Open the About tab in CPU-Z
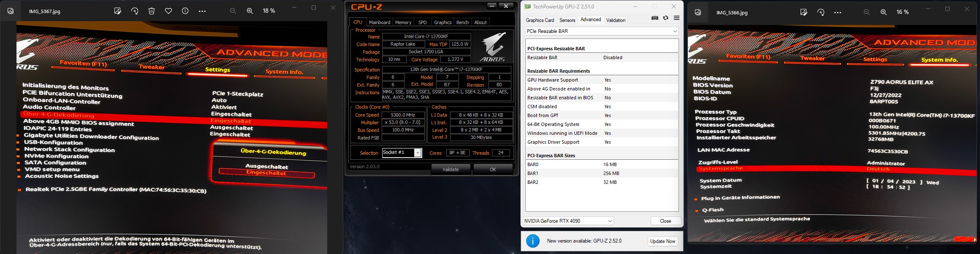Screen dimensions: 980x254 [480, 22]
